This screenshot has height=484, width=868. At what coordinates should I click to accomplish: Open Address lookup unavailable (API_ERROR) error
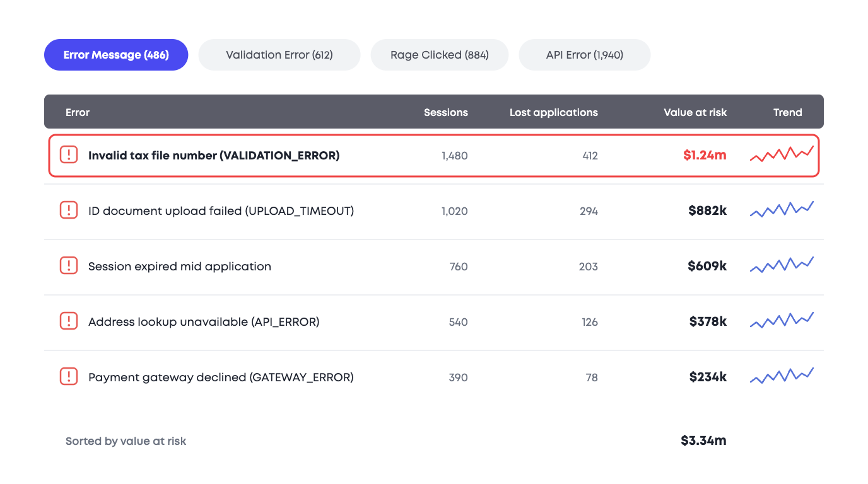tap(204, 321)
